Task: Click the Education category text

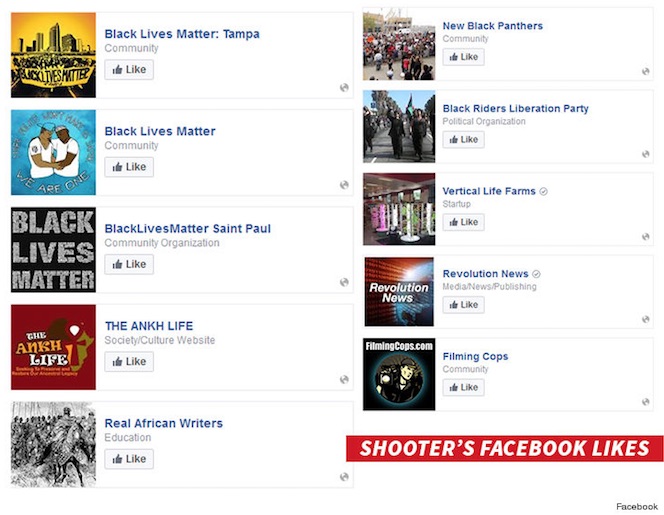Action: pyautogui.click(x=128, y=437)
